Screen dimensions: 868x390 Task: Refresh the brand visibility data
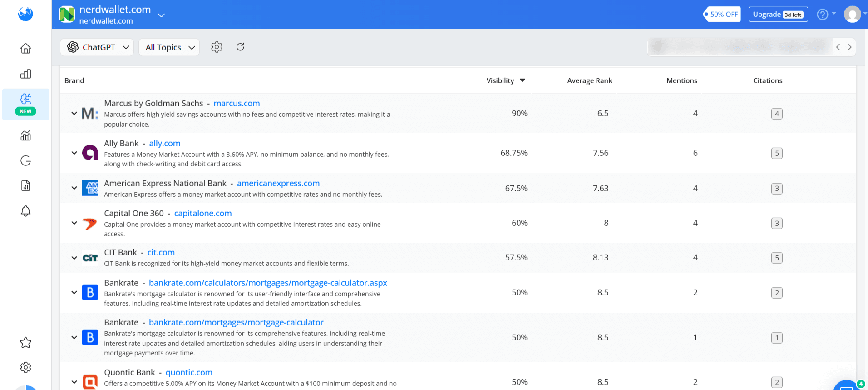pos(241,47)
